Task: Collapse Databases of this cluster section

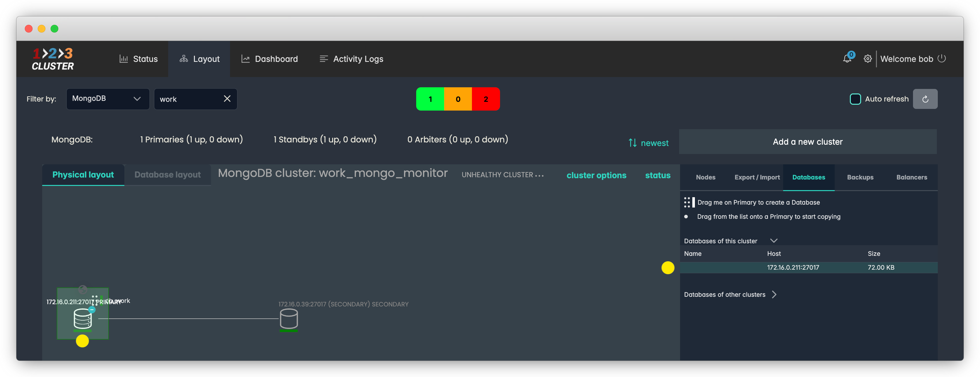Action: click(x=773, y=241)
